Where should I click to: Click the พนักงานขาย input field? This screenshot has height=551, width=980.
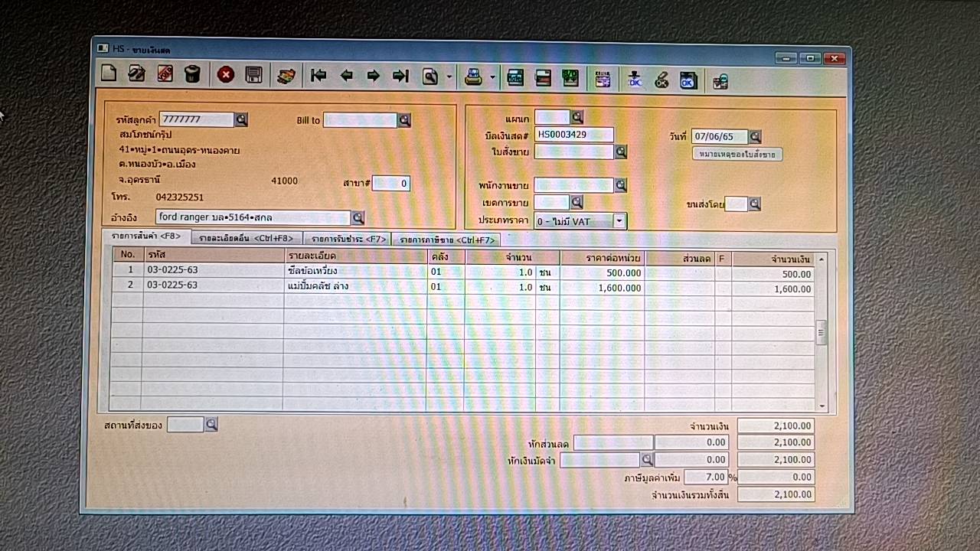coord(574,185)
